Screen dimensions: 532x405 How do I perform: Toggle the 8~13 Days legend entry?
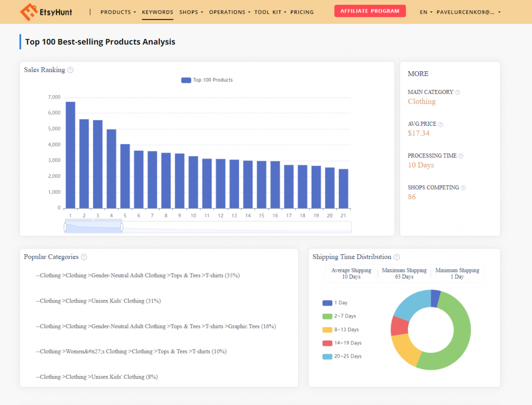(x=327, y=330)
